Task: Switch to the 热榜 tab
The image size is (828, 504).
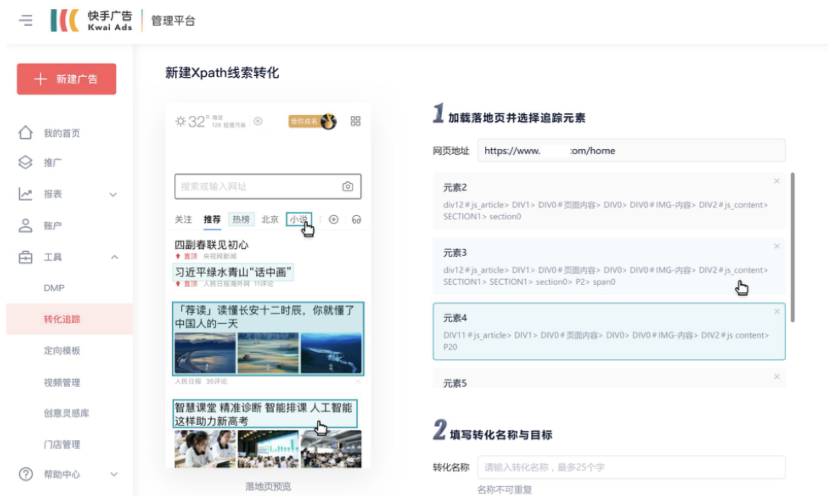Action: tap(241, 219)
